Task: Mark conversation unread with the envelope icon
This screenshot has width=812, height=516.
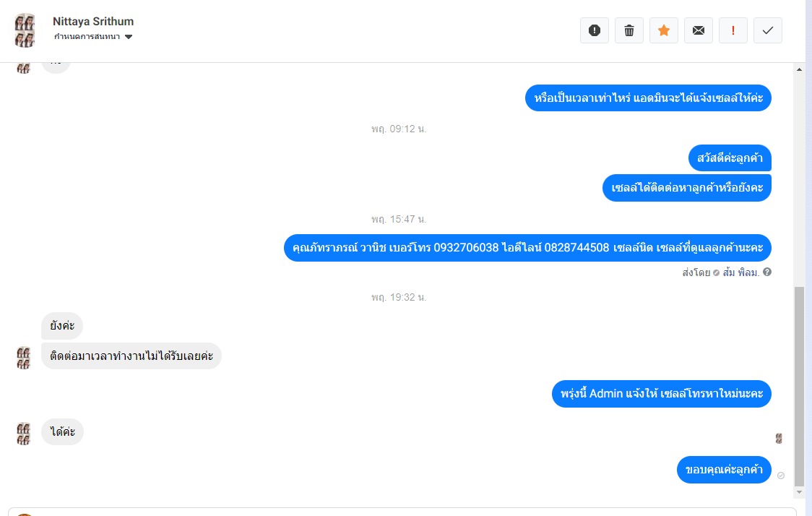Action: coord(698,30)
